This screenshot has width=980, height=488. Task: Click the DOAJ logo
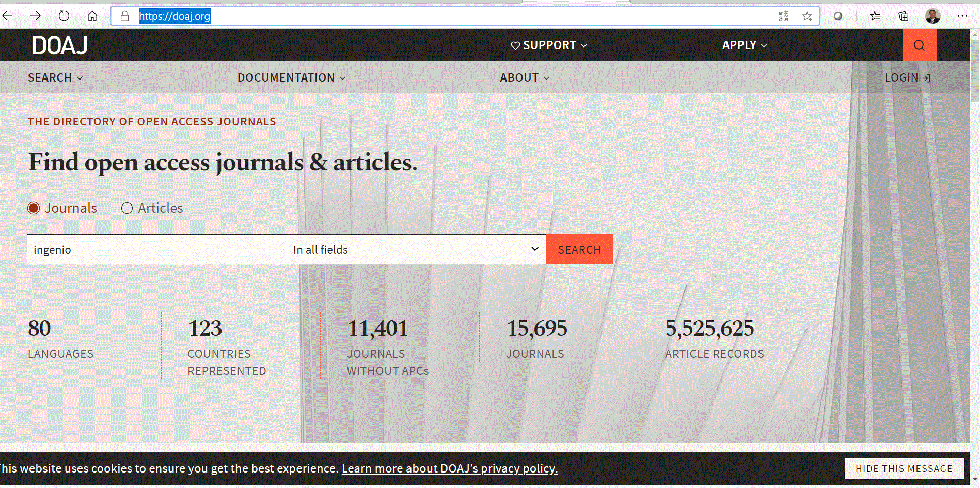coord(60,45)
